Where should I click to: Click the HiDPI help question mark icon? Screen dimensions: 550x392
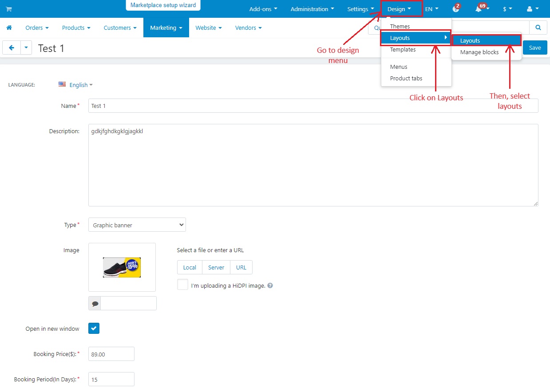[270, 285]
